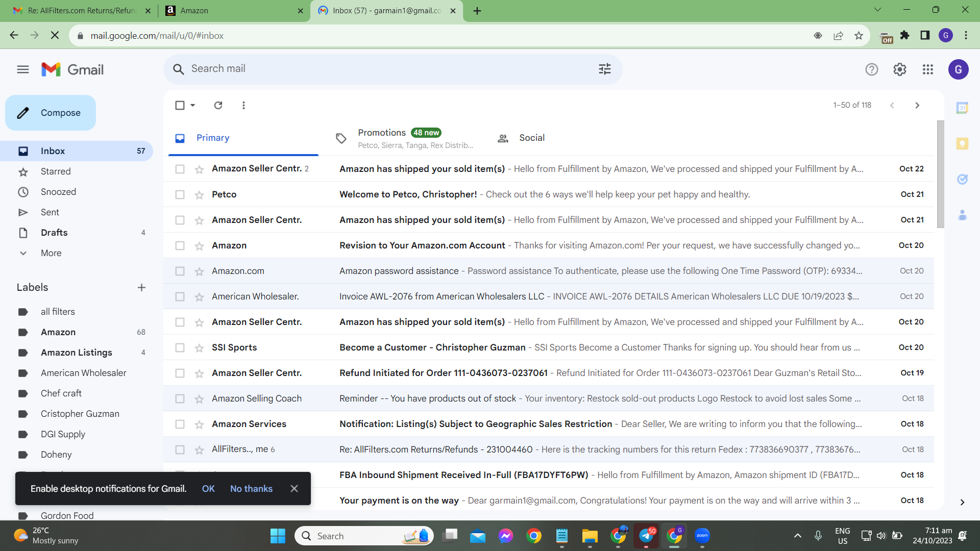The image size is (980, 551).
Task: Click OK to enable desktop notifications
Action: click(x=208, y=489)
